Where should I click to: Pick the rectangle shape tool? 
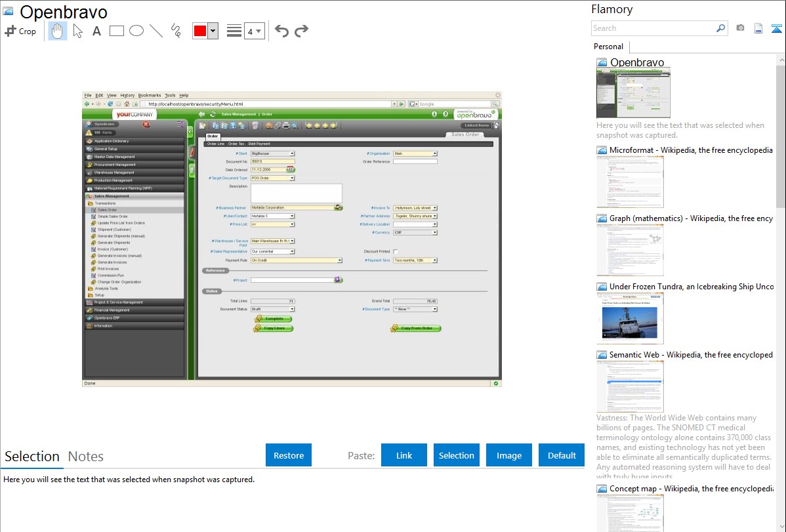116,31
